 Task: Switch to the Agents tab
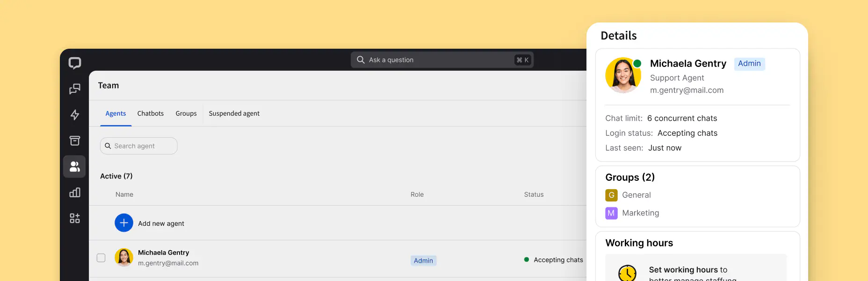(116, 113)
